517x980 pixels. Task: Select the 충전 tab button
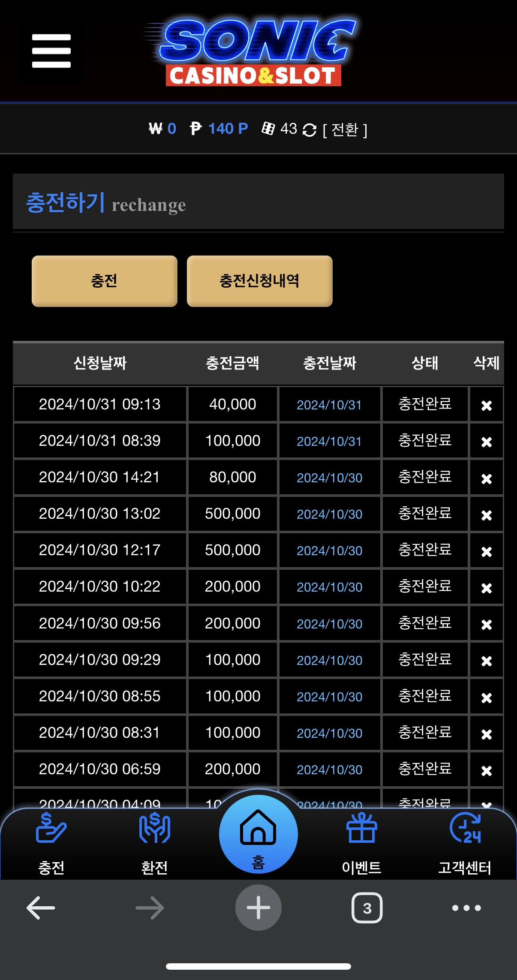point(105,281)
